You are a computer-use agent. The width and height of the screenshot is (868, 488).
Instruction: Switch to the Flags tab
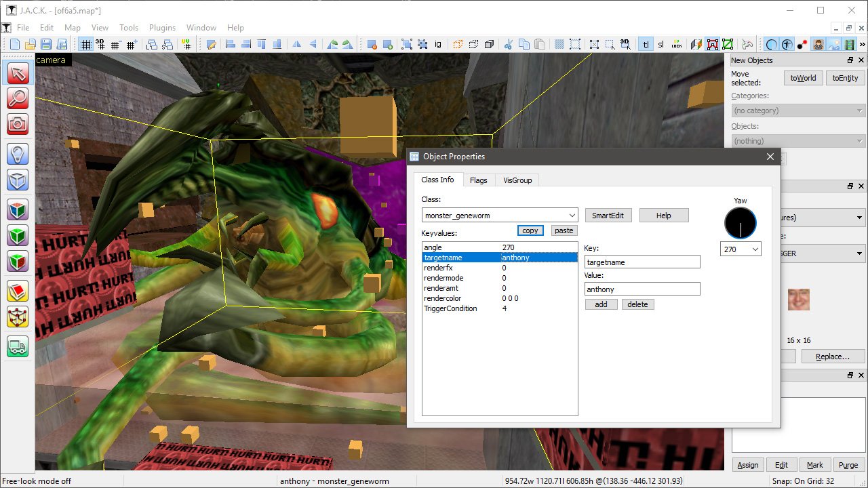point(478,180)
